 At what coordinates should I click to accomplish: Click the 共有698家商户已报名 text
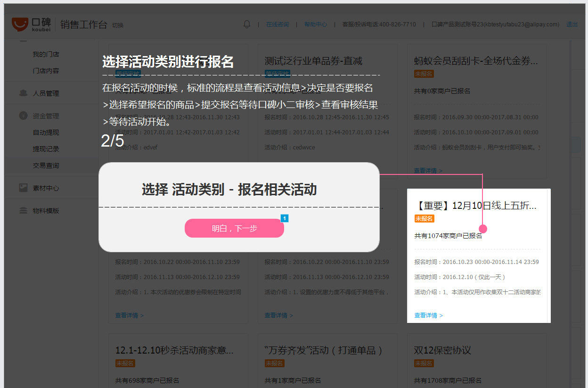click(x=147, y=380)
